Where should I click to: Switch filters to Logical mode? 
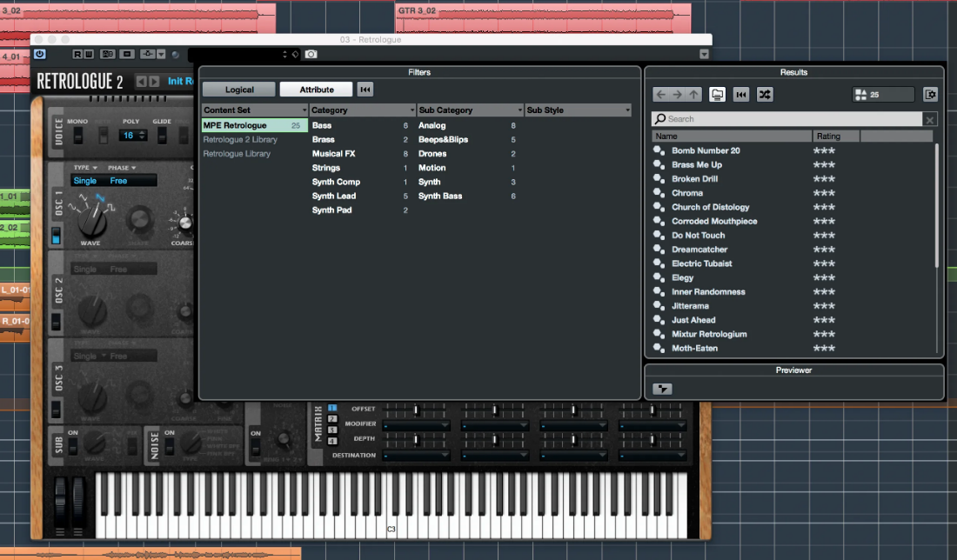239,90
